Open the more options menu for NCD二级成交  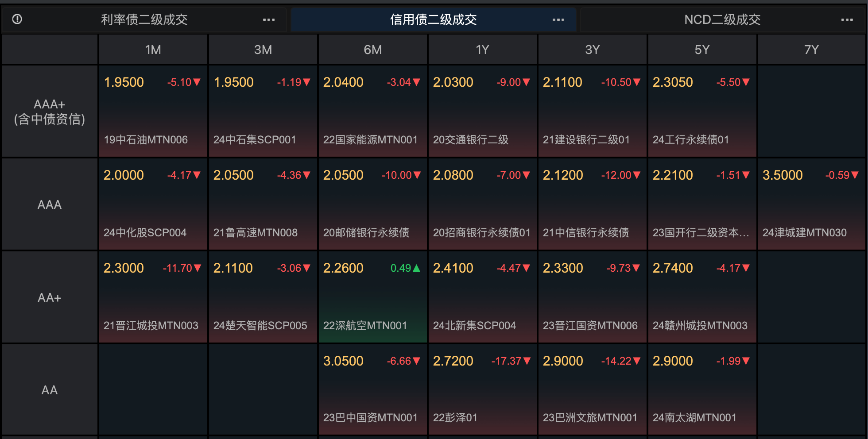tap(847, 20)
